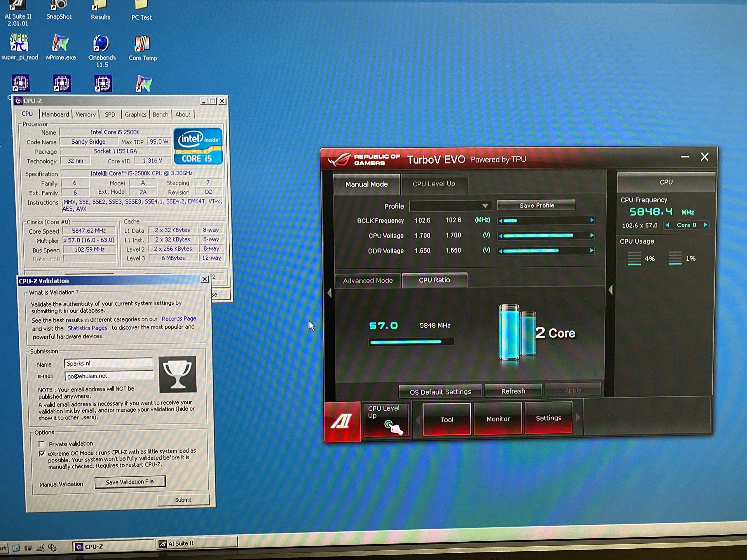Select the CPU Level Up tab
The height and width of the screenshot is (560, 747).
[x=434, y=184]
